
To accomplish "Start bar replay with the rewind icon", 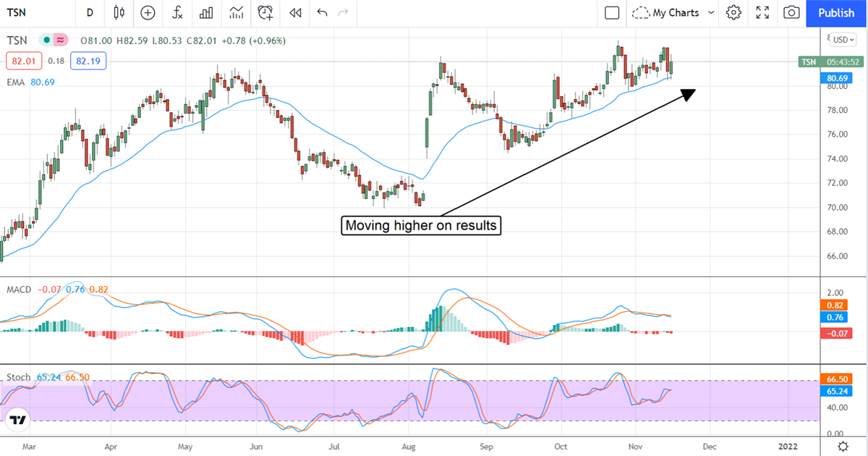I will pos(295,12).
